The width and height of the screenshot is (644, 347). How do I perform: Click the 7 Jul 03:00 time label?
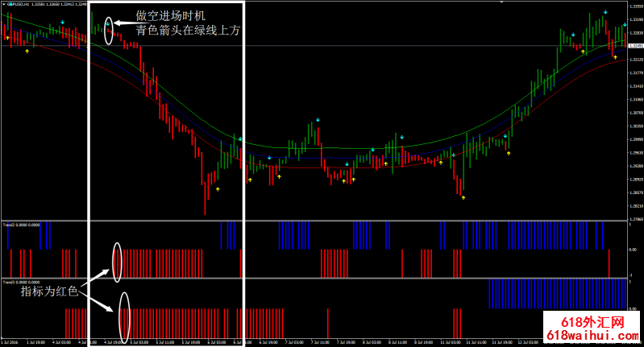pos(294,342)
